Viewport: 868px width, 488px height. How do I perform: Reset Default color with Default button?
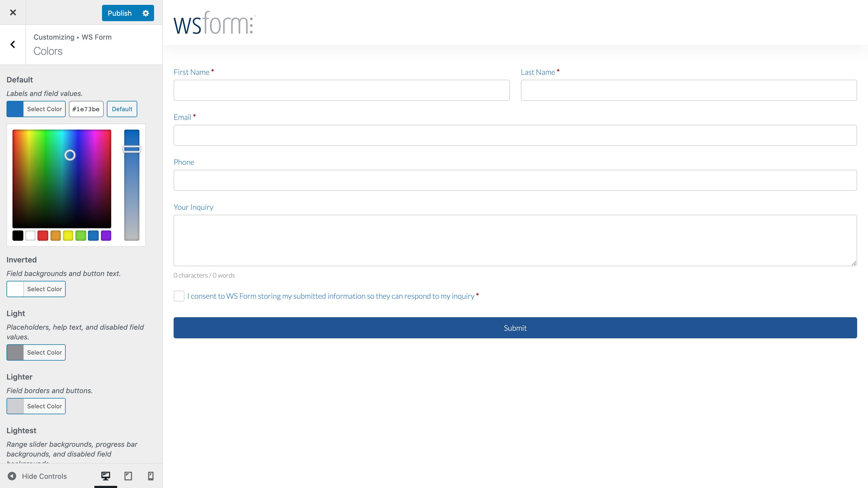click(x=122, y=109)
